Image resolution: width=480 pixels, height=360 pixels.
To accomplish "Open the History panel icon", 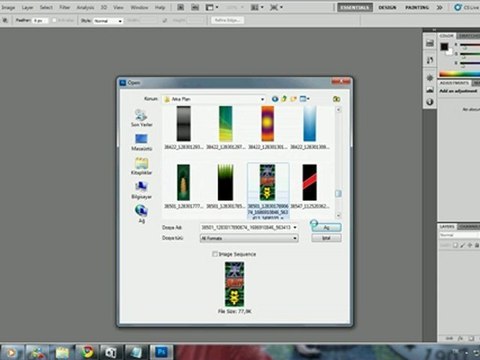I will [x=430, y=43].
